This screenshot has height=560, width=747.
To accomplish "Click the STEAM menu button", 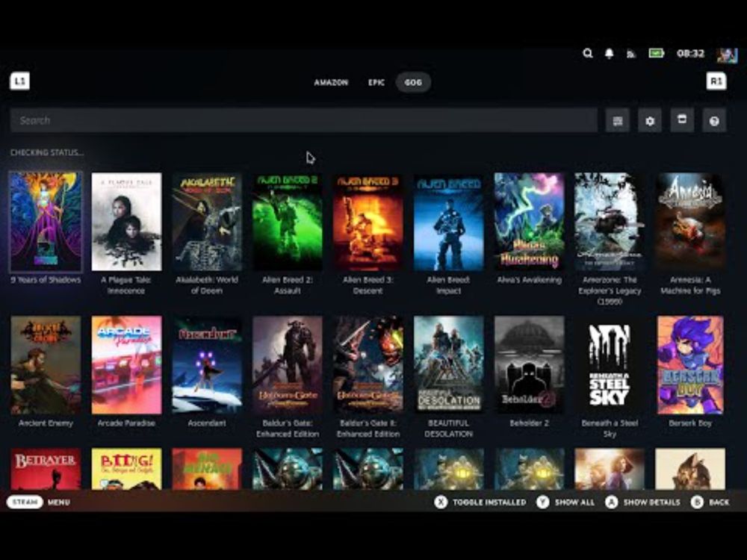I will tap(25, 502).
